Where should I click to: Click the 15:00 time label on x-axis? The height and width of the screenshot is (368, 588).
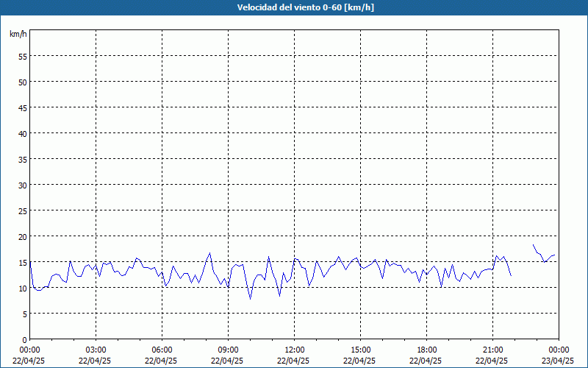coord(360,350)
